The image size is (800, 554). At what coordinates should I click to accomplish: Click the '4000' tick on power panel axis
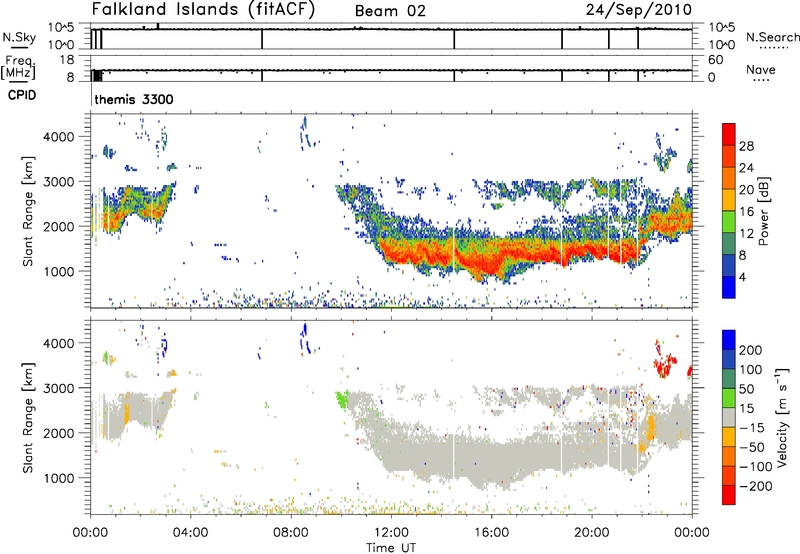click(x=59, y=137)
